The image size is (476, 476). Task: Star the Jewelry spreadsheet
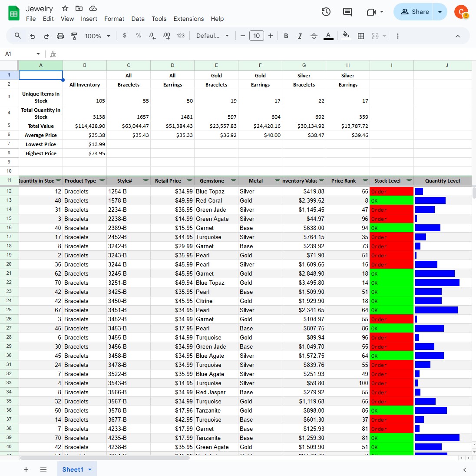pos(65,8)
